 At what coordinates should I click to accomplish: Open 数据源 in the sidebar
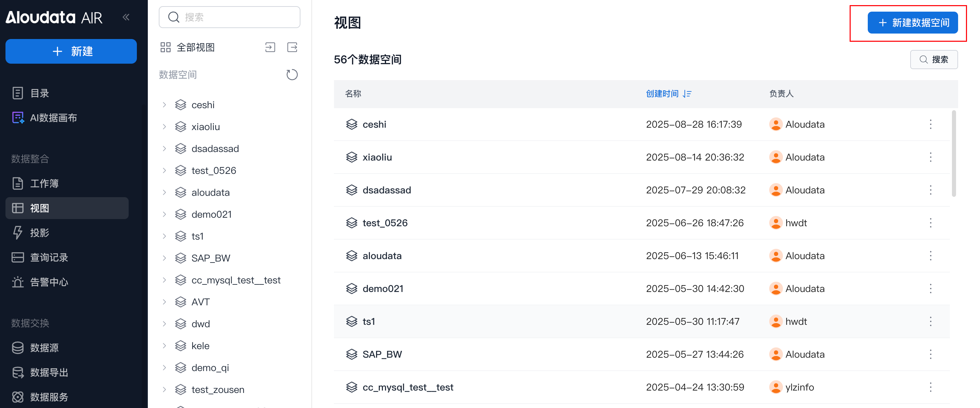click(44, 347)
